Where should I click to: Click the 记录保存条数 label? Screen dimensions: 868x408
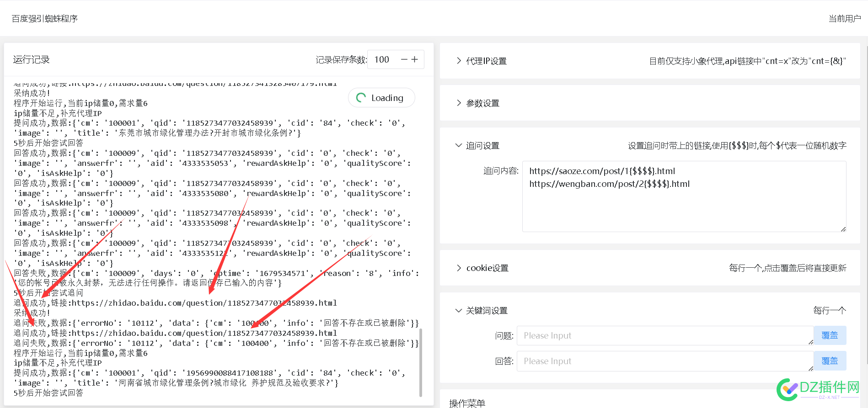tap(341, 60)
